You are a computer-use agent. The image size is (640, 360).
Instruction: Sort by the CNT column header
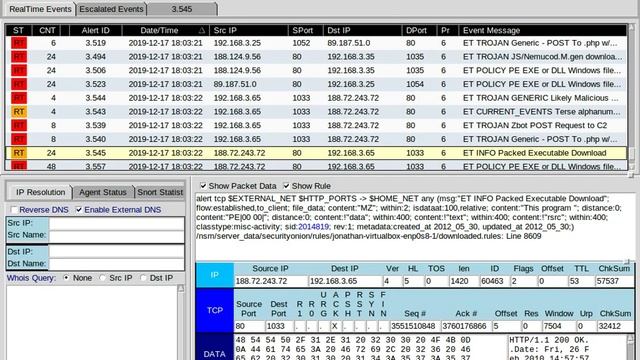coord(47,30)
